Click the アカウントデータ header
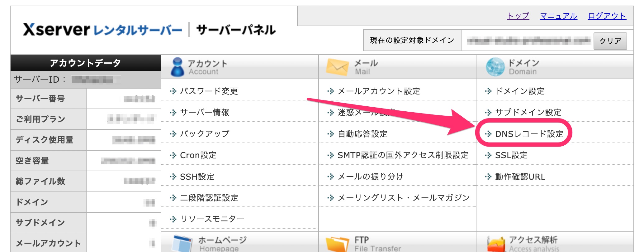 tap(86, 63)
